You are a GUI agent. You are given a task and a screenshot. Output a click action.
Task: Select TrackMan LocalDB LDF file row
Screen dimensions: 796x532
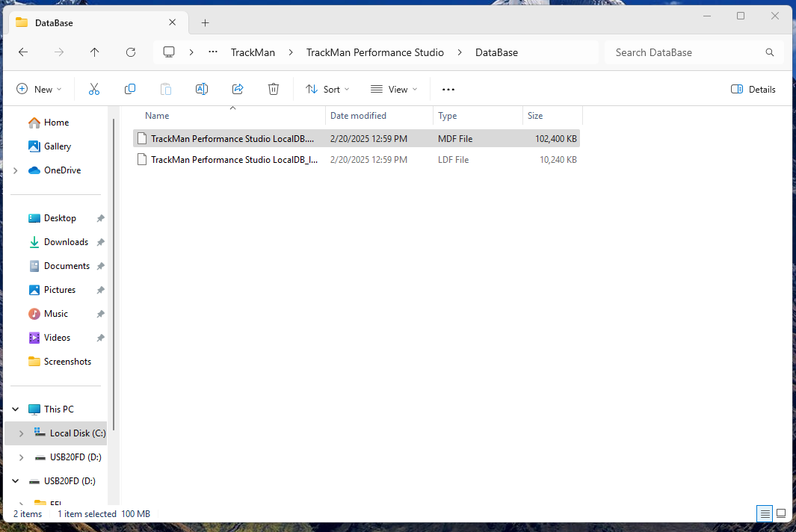(x=357, y=159)
